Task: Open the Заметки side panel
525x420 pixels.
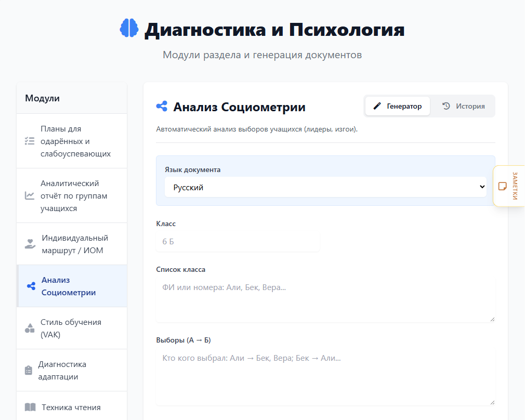Action: tap(509, 186)
